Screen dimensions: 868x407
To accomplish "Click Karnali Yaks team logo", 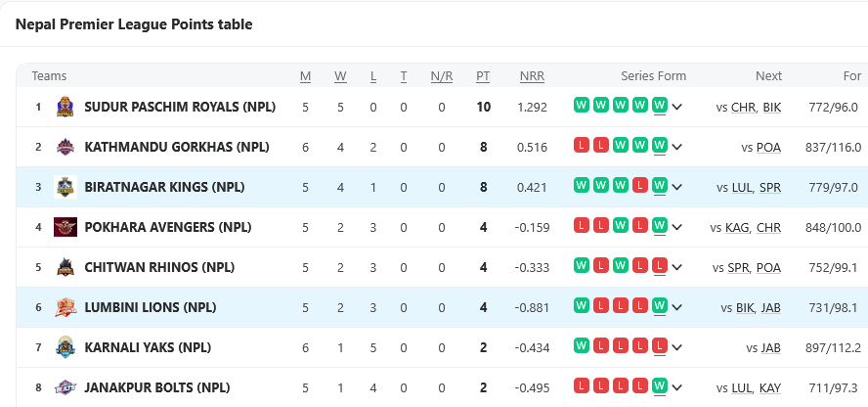I will (65, 347).
